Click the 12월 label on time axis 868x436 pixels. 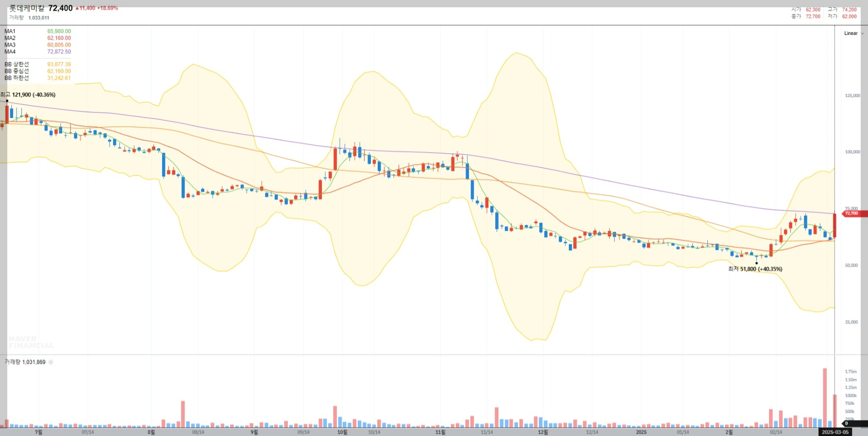pos(543,432)
